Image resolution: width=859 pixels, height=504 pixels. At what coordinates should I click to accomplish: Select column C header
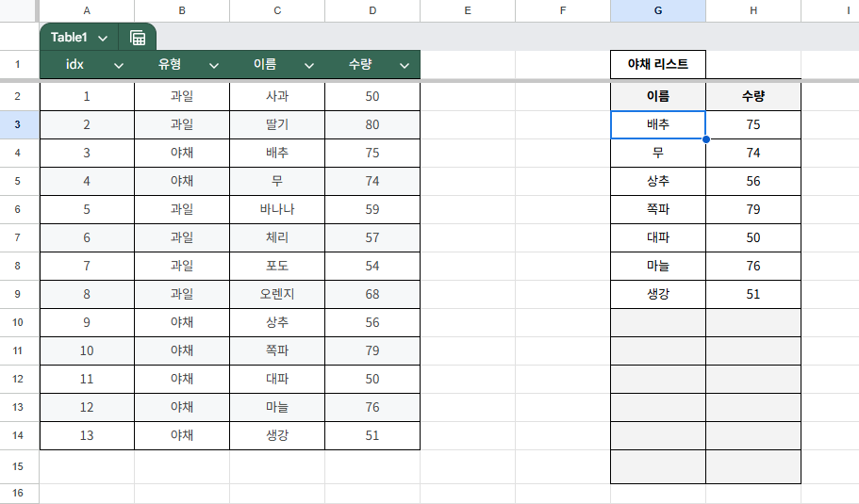pos(277,10)
